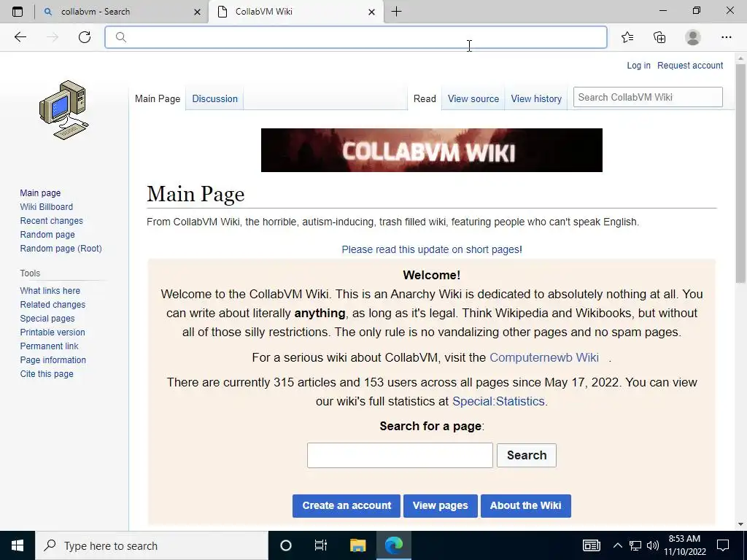This screenshot has width=747, height=560.
Task: Click the About the Wiki button
Action: pyautogui.click(x=525, y=506)
